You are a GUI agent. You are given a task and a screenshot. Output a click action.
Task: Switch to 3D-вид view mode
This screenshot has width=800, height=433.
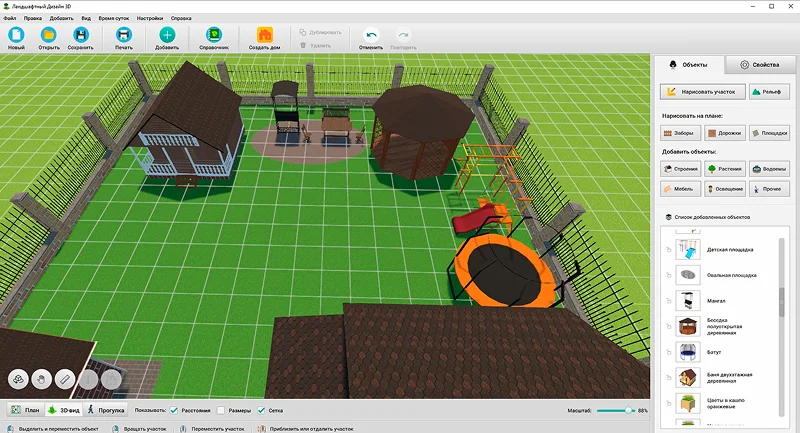coord(64,410)
